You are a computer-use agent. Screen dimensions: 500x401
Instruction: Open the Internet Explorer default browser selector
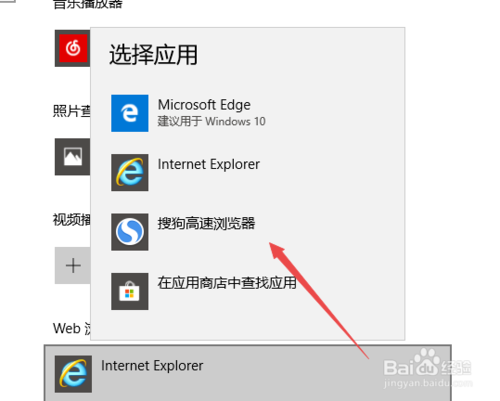[x=248, y=373]
